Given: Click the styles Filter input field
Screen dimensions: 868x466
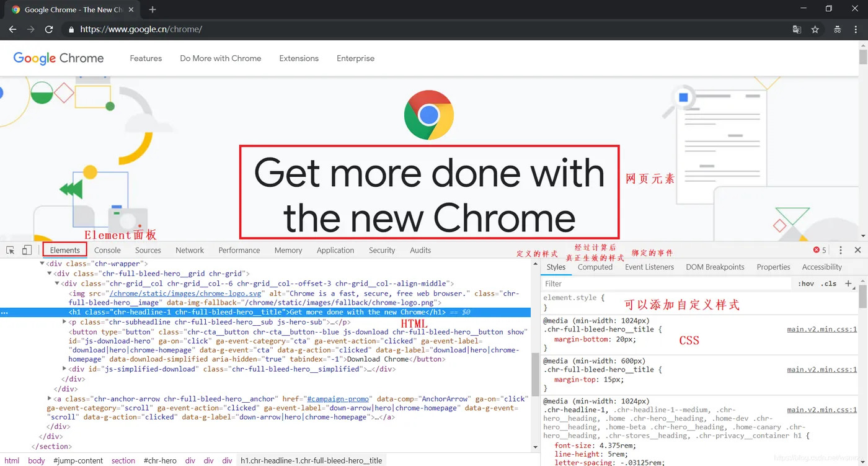Looking at the screenshot, I should (x=666, y=284).
